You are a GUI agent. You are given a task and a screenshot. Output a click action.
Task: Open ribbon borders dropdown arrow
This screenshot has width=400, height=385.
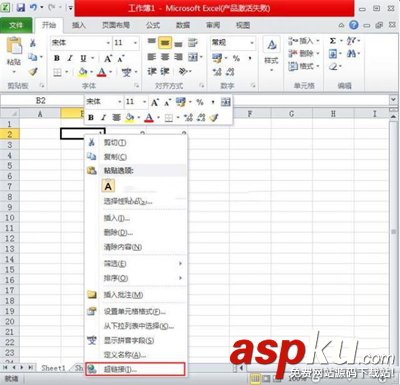pos(66,72)
